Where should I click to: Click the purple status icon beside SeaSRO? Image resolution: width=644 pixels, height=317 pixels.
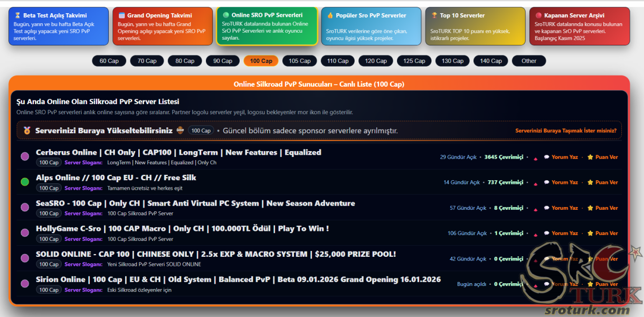coord(25,207)
